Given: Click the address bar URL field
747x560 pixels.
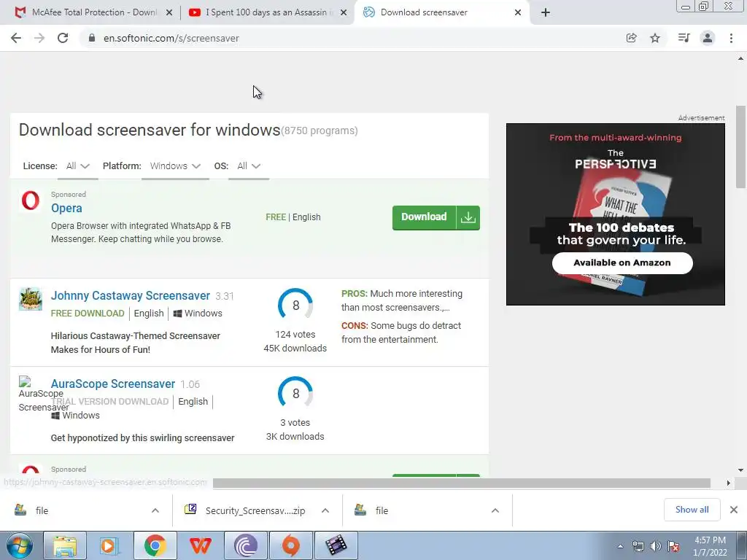Looking at the screenshot, I should click(x=352, y=38).
